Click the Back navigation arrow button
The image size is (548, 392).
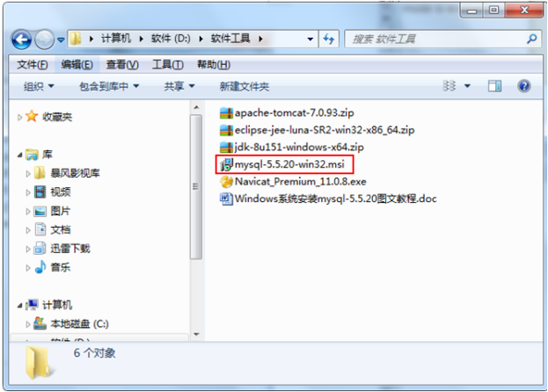click(x=22, y=40)
